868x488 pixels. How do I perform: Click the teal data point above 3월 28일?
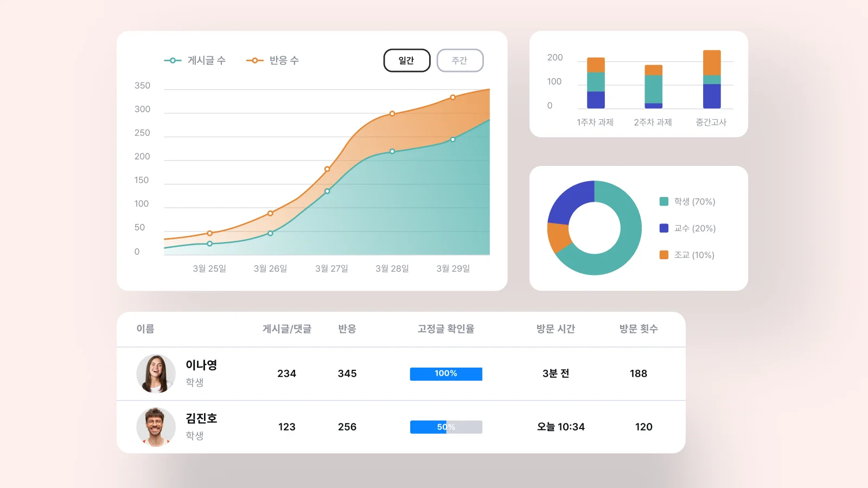[x=392, y=151]
